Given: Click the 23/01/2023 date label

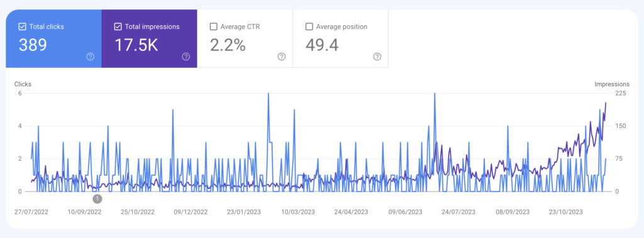Looking at the screenshot, I should 245,212.
